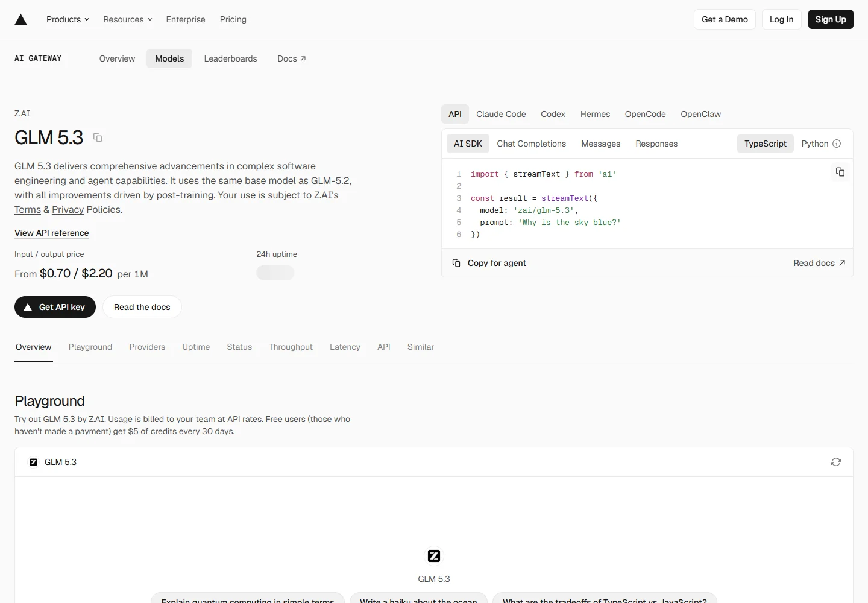Click the Python info icon
868x603 pixels.
837,144
